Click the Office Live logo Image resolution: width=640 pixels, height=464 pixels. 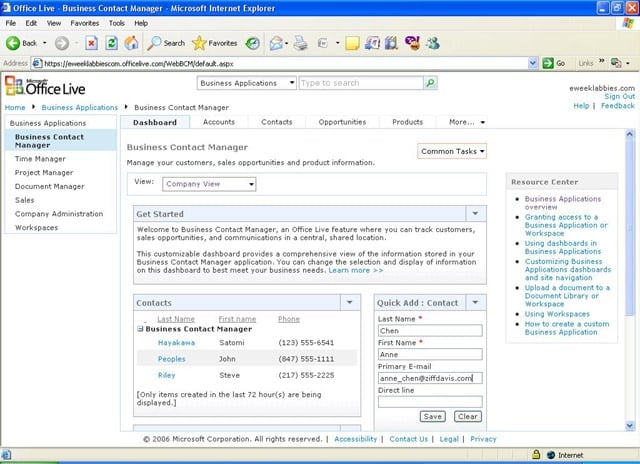coord(45,87)
